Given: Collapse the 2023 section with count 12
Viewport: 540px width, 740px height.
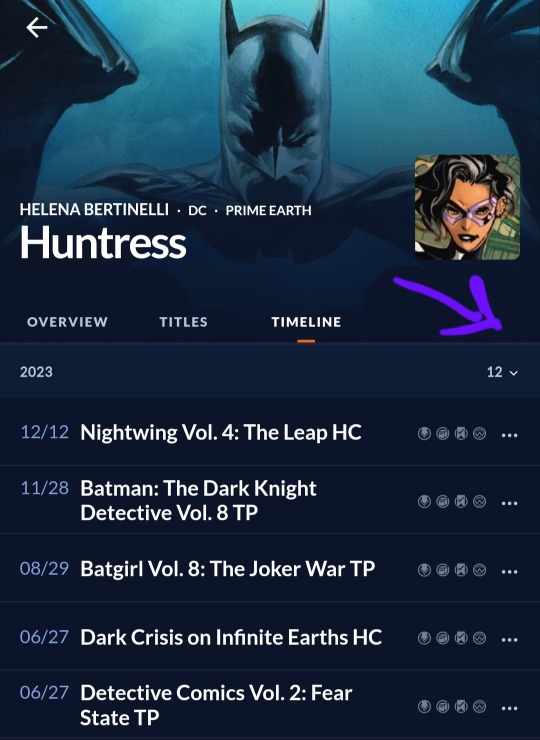Looking at the screenshot, I should coord(503,372).
